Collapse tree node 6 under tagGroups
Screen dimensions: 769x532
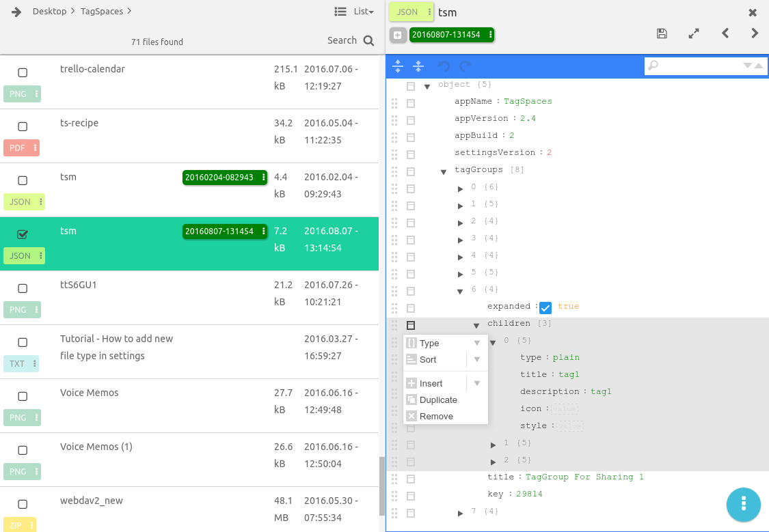459,290
